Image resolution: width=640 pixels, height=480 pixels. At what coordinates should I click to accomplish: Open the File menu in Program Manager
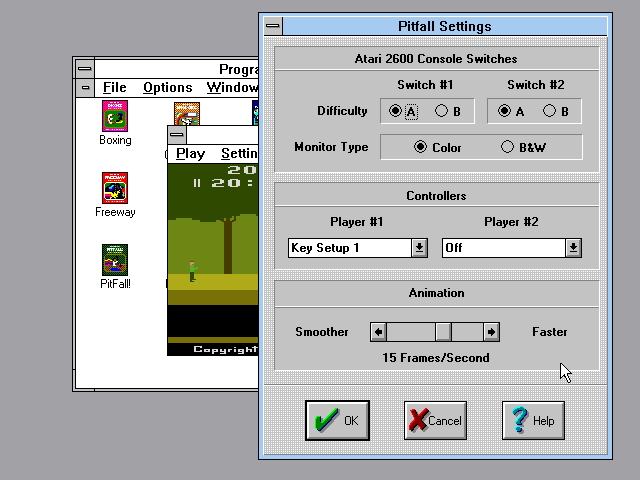tap(114, 88)
